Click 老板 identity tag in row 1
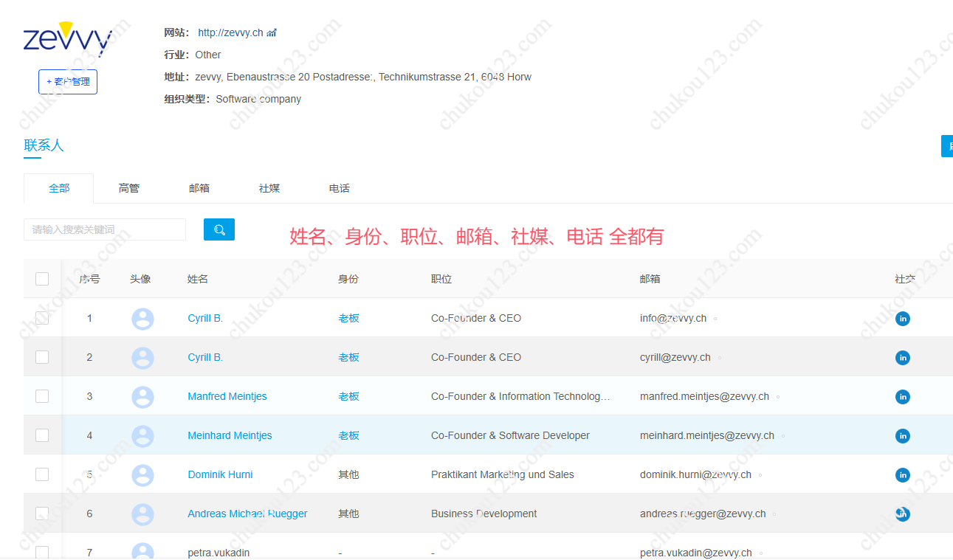 (x=348, y=318)
